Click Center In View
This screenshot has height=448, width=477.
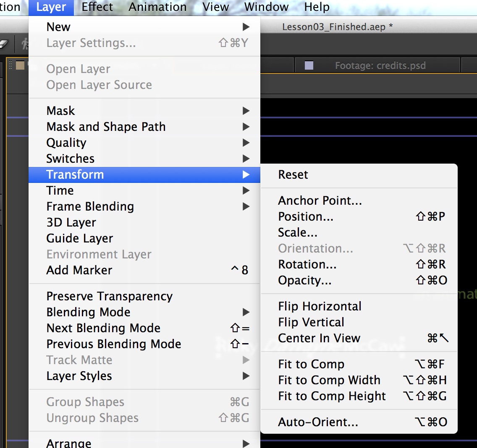pos(319,338)
